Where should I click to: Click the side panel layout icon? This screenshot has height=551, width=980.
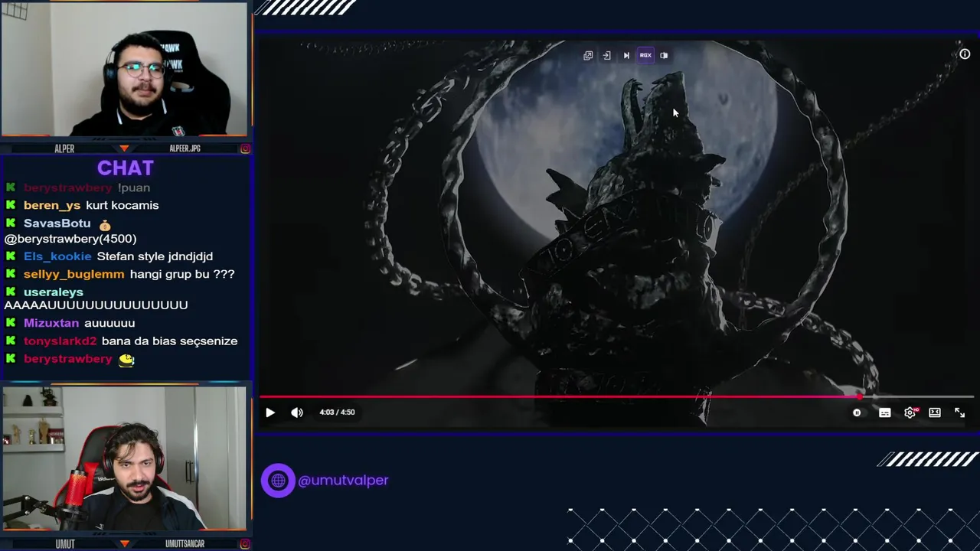[x=664, y=55]
